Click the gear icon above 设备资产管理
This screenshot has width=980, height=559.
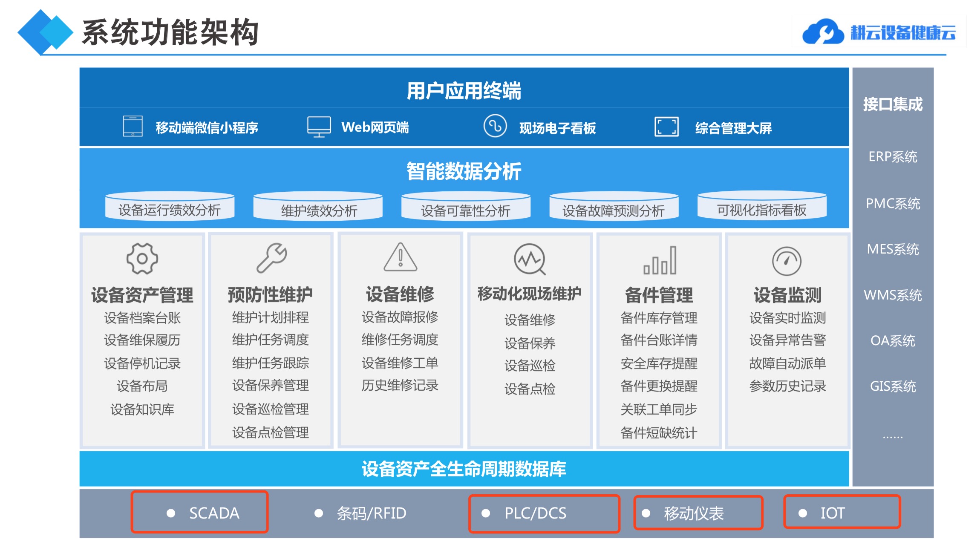(x=142, y=259)
